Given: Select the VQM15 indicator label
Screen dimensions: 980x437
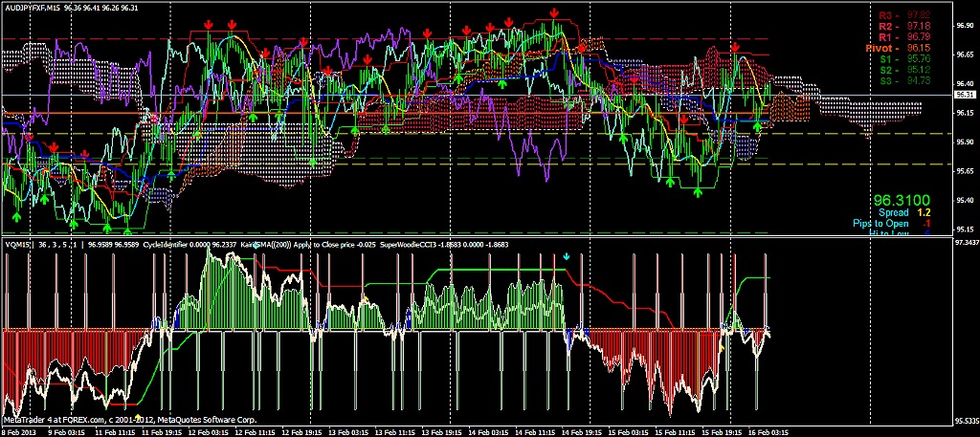Looking at the screenshot, I should 17,244.
